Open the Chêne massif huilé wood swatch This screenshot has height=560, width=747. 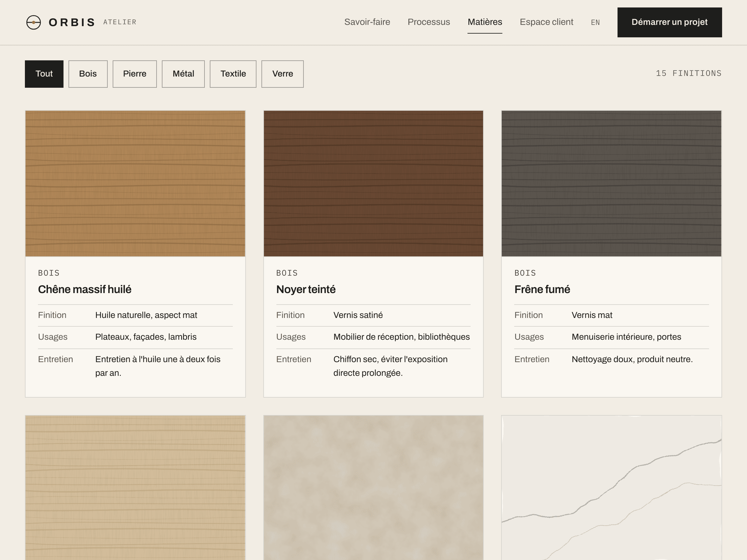pyautogui.click(x=135, y=183)
